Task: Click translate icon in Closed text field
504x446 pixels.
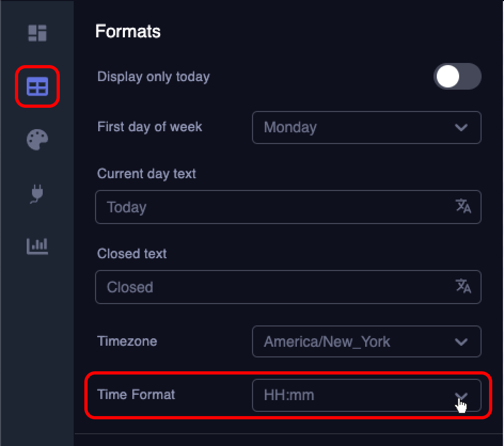Action: coord(463,286)
